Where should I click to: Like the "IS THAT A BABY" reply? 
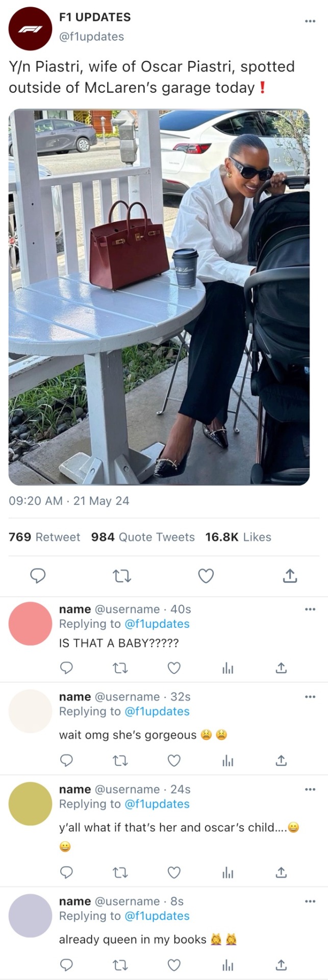click(x=174, y=668)
